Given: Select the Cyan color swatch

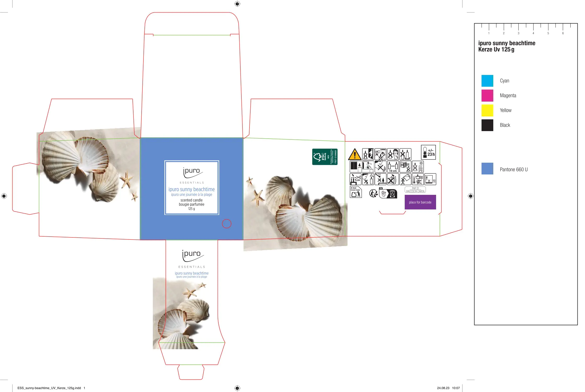Looking at the screenshot, I should click(x=487, y=81).
